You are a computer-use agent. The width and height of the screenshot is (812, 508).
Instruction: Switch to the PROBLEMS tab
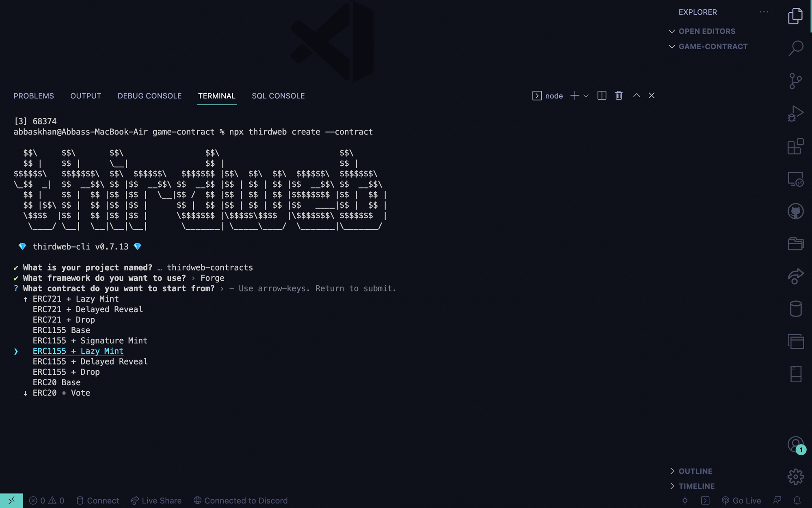[x=34, y=96]
